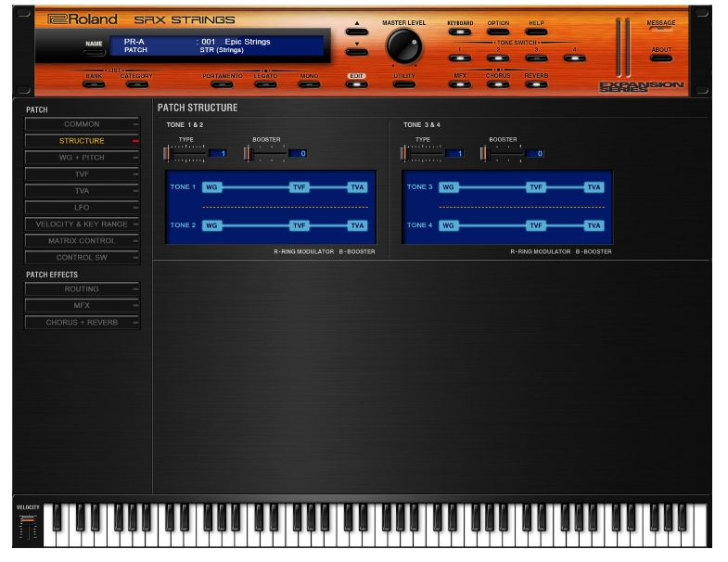Select the LFO tab
Viewport: 728px width, 562px height.
click(83, 208)
